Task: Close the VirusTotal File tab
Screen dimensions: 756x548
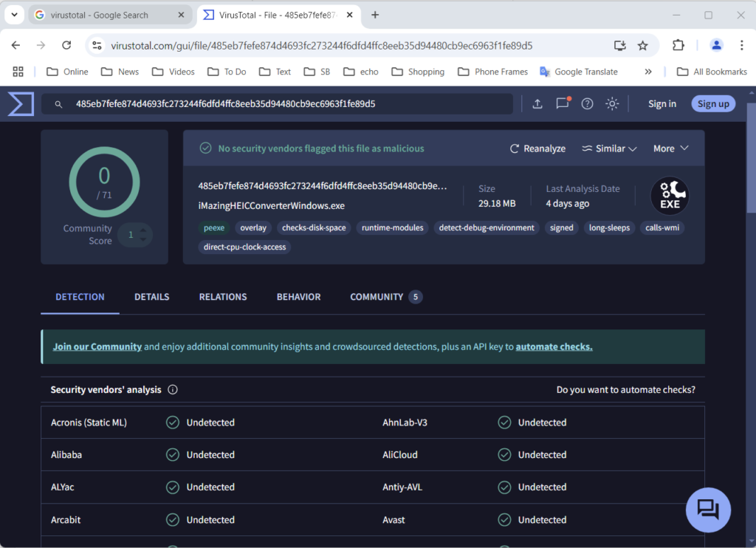Action: pos(349,15)
